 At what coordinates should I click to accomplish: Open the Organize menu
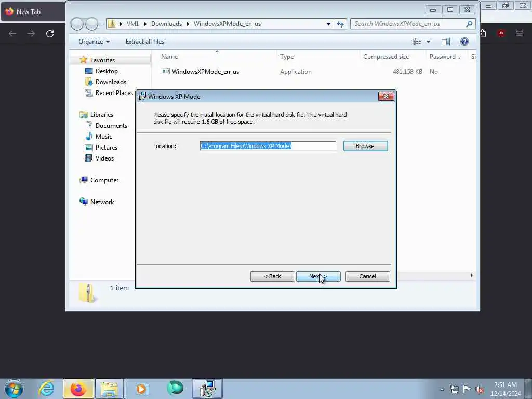(x=94, y=42)
